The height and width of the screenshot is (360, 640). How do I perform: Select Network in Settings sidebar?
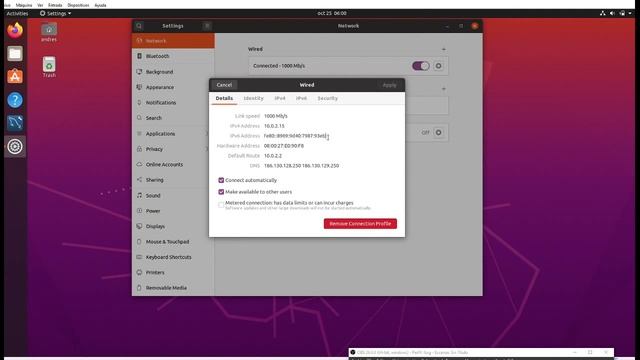click(x=173, y=41)
